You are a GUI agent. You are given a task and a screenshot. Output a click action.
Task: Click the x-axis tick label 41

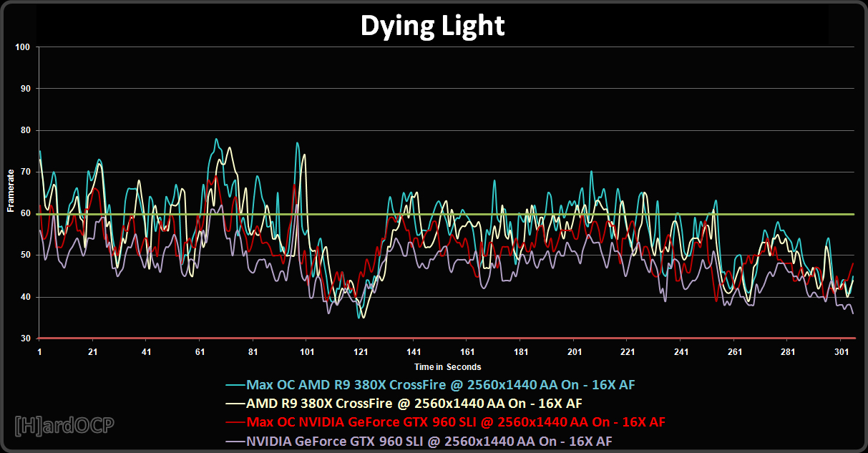pos(146,352)
